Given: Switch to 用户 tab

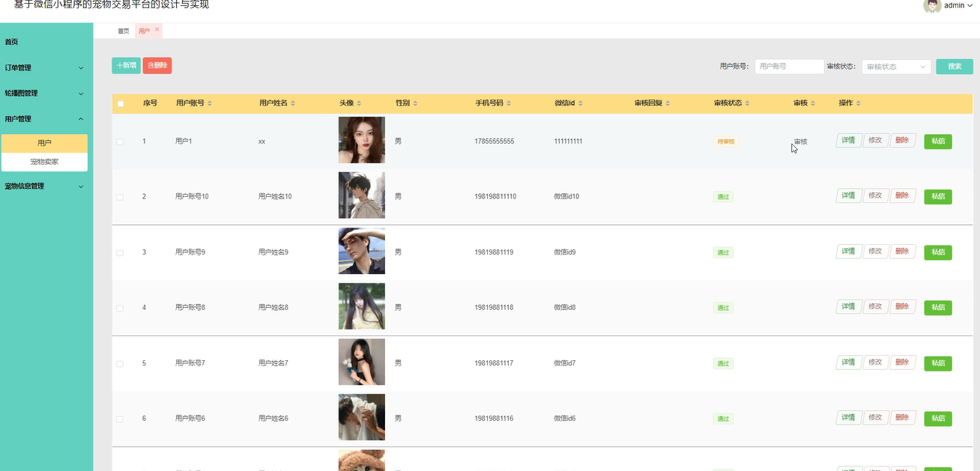Looking at the screenshot, I should pos(145,31).
